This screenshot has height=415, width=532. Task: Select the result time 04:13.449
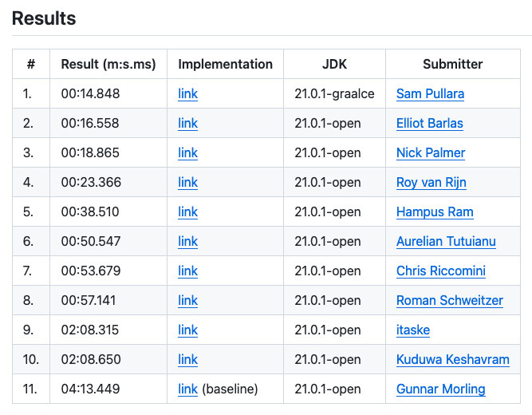click(x=90, y=389)
